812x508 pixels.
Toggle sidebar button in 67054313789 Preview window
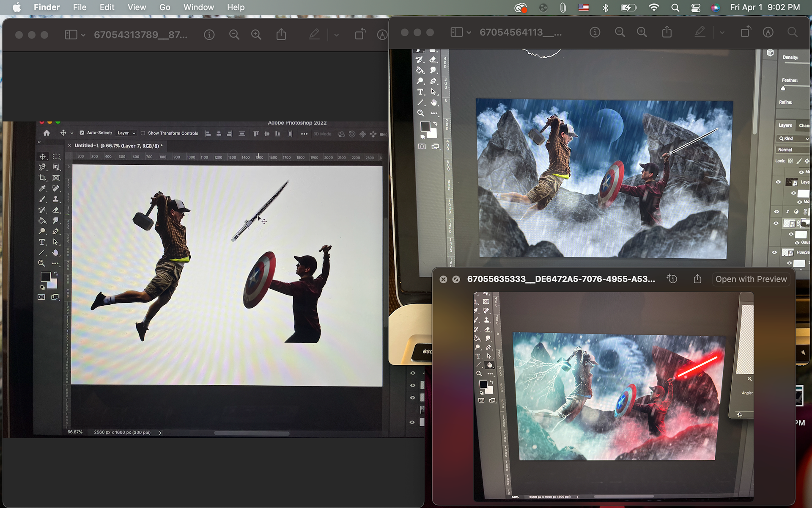[71, 35]
